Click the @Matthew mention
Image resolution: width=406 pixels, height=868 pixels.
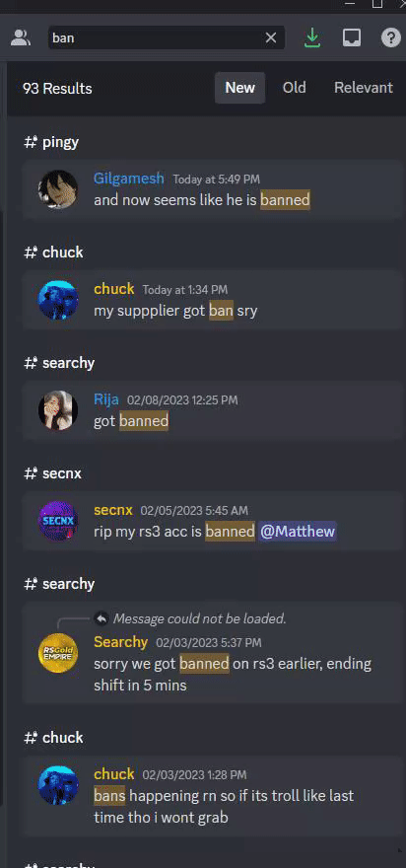click(298, 532)
